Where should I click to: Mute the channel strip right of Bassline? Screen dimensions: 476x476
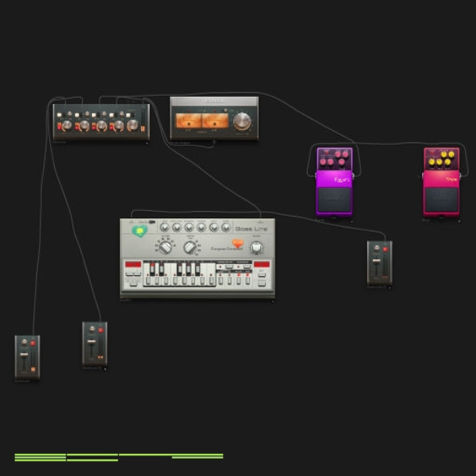[386, 249]
